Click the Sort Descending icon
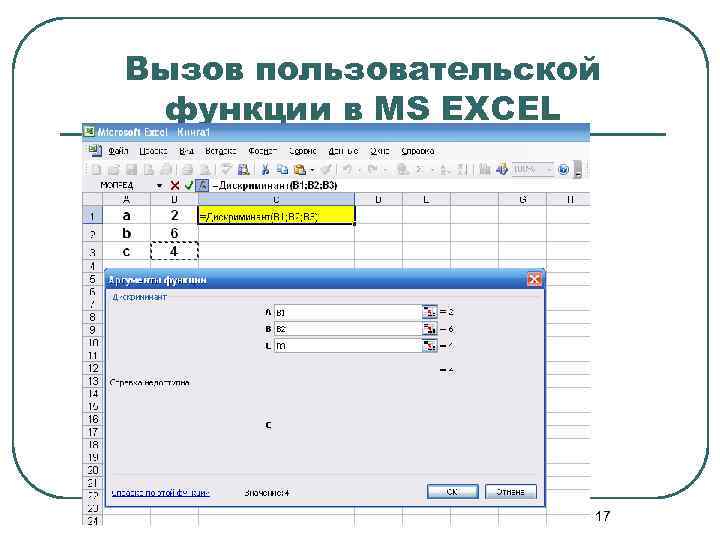This screenshot has height=540, width=720. point(462,170)
